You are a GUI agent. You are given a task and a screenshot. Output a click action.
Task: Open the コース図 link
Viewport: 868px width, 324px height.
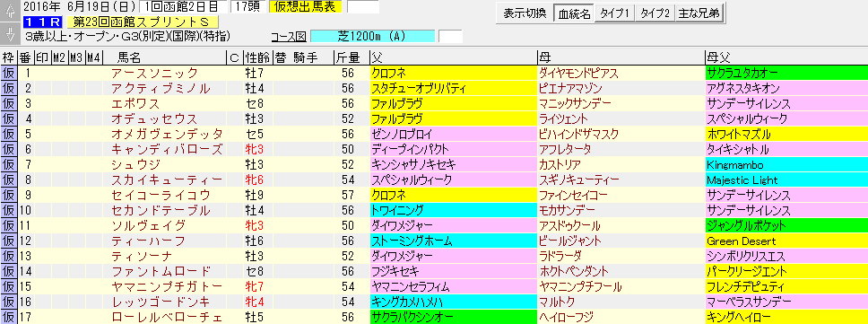[x=289, y=37]
